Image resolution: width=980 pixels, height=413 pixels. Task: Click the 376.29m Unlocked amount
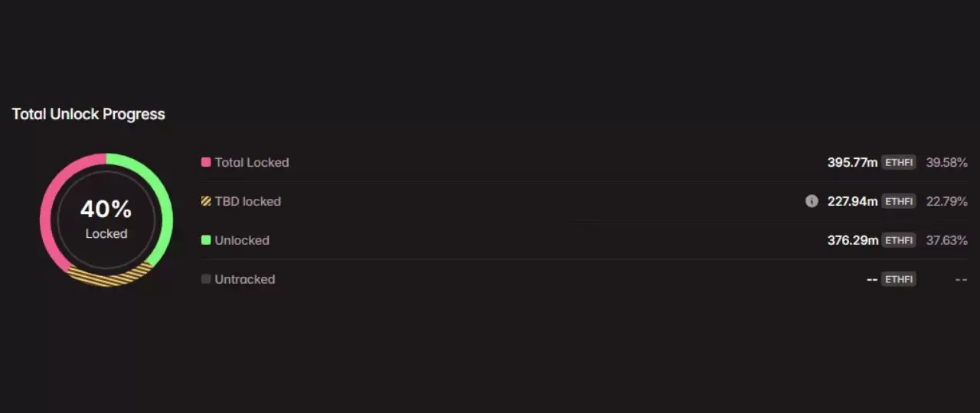[x=852, y=240]
